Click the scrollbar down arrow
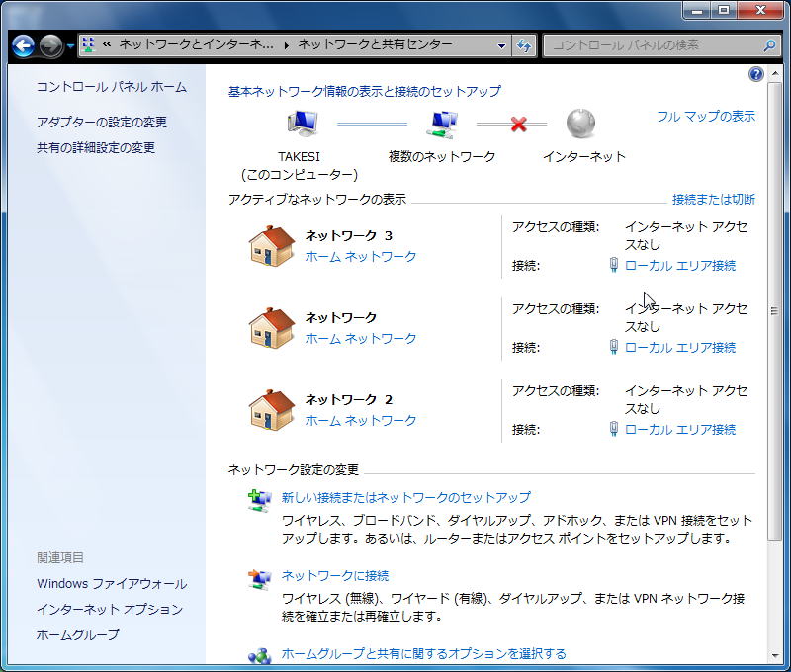The height and width of the screenshot is (672, 791). 775,656
